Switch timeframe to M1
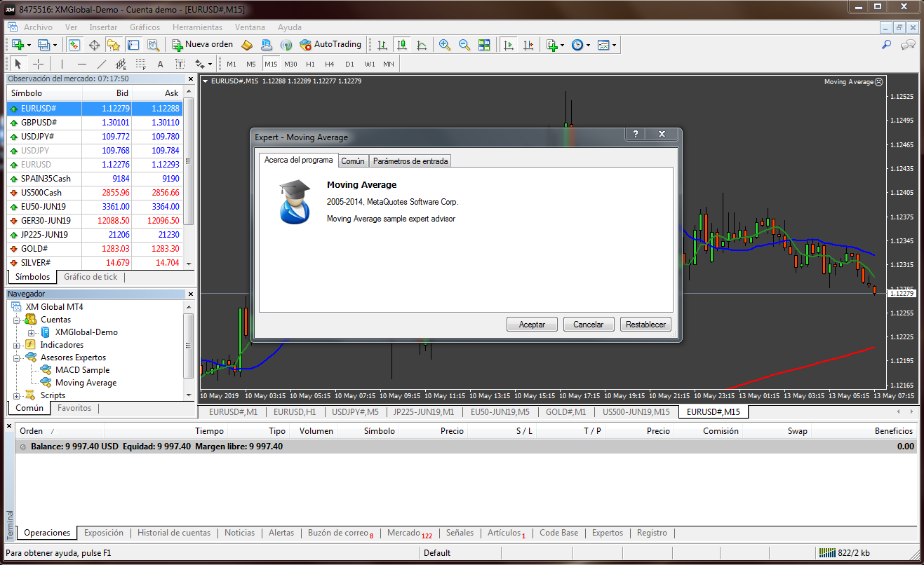Screen dimensions: 924x565 click(x=232, y=64)
